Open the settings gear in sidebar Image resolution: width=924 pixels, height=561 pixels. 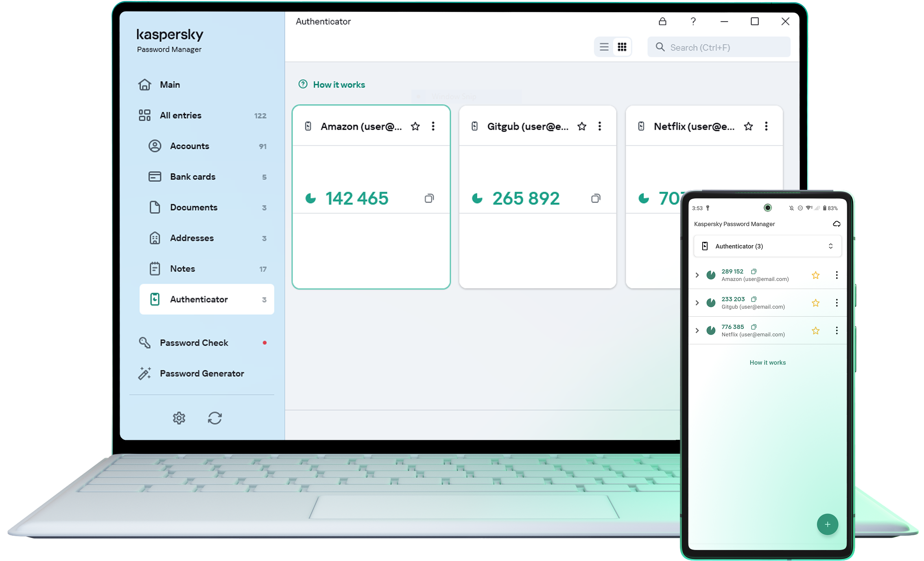coord(179,418)
